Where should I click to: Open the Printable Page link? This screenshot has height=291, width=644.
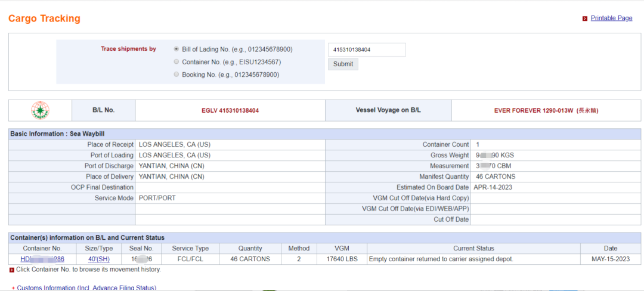[x=611, y=18]
